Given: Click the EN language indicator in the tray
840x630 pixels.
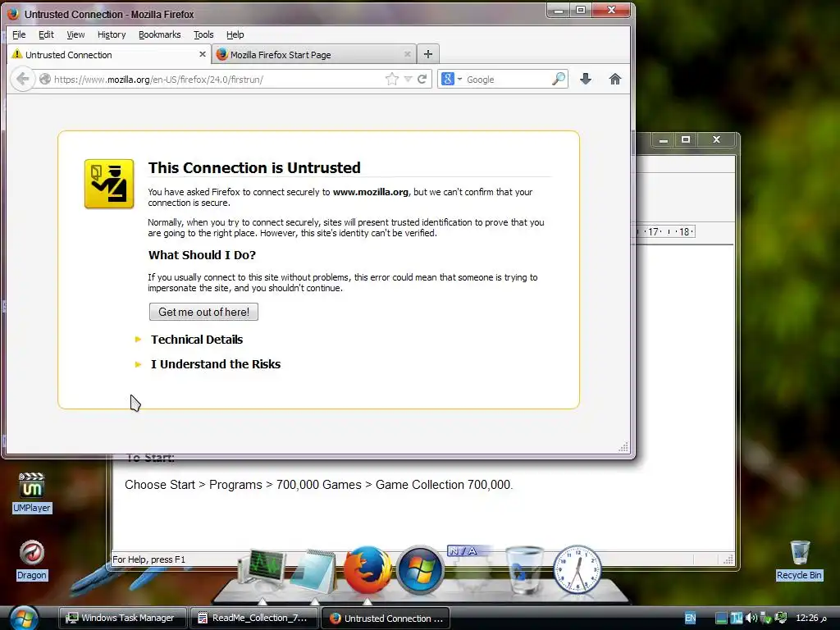Looking at the screenshot, I should point(690,619).
